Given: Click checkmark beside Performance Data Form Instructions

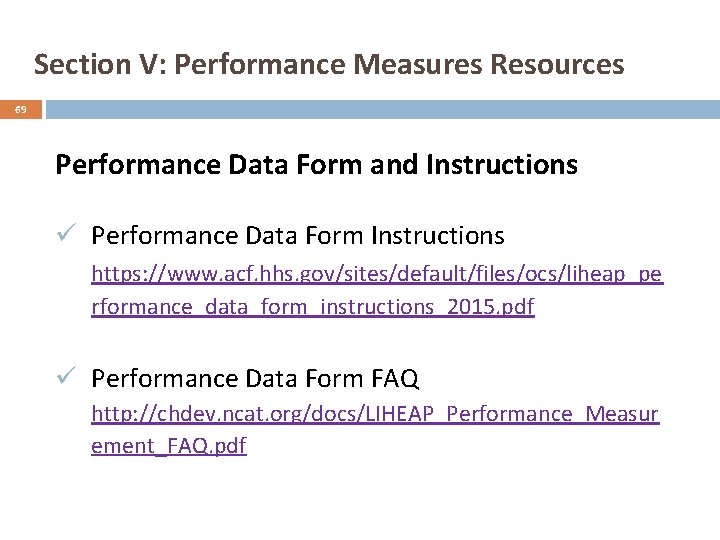Looking at the screenshot, I should pyautogui.click(x=66, y=232).
